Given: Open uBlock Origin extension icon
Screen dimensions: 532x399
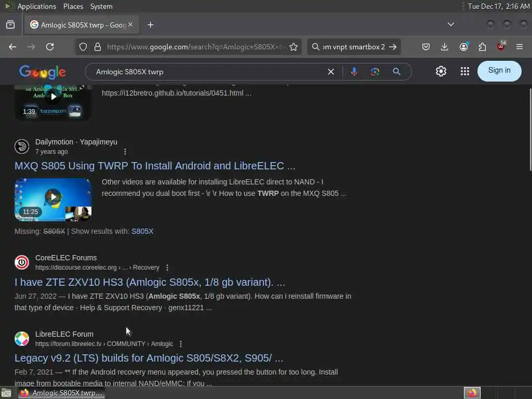Looking at the screenshot, I should (x=501, y=46).
